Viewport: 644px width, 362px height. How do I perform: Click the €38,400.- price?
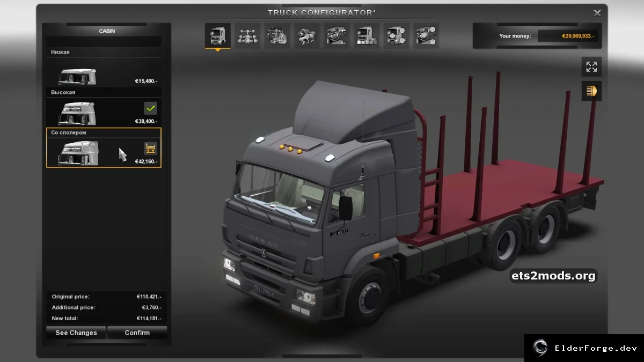[146, 122]
